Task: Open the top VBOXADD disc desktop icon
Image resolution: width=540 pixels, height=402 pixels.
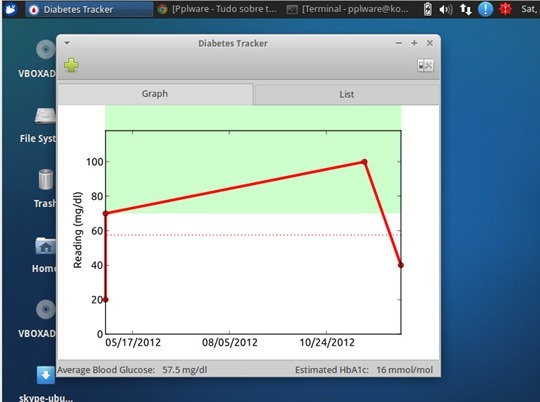Action: click(45, 49)
